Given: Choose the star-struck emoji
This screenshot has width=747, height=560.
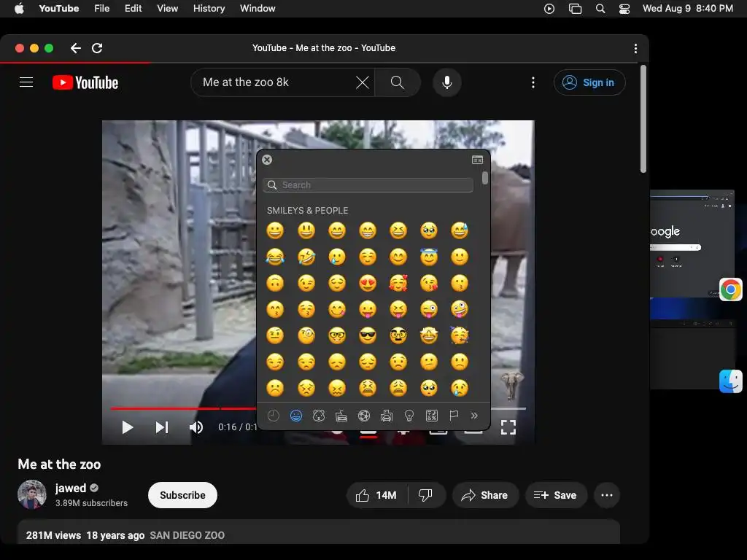Looking at the screenshot, I should 429,335.
